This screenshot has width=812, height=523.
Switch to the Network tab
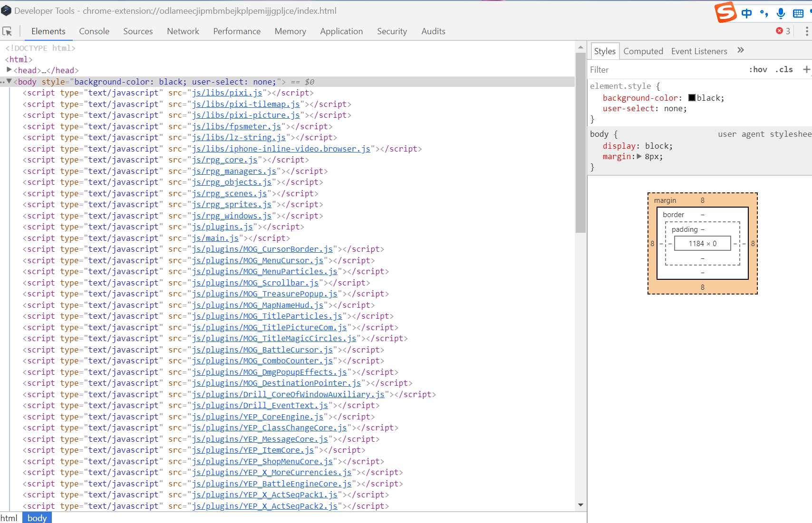[x=183, y=31]
